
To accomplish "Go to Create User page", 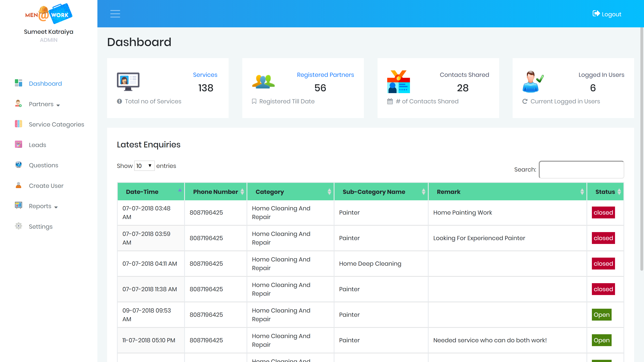I will tap(46, 186).
